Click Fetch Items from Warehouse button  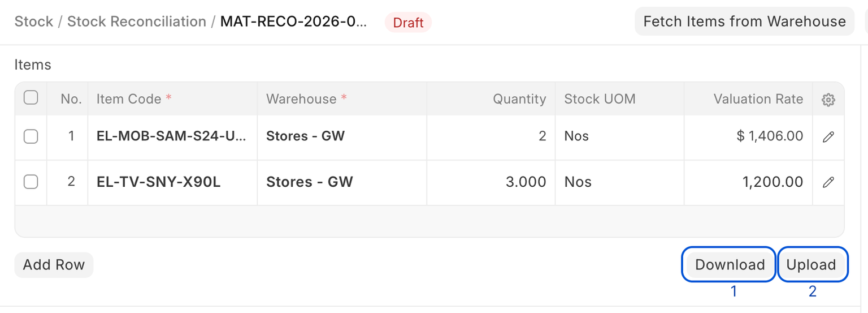coord(744,22)
